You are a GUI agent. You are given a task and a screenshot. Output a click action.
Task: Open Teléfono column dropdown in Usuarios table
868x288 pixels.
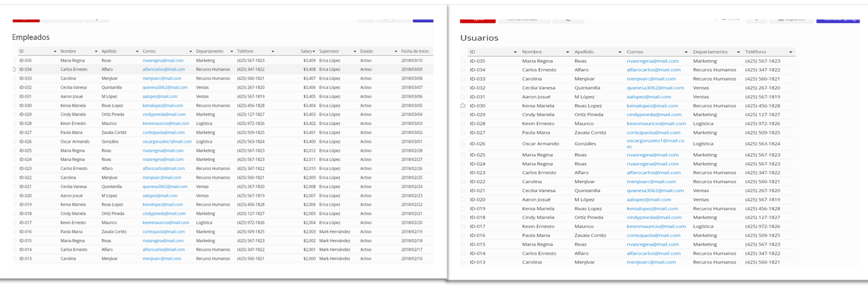click(x=790, y=52)
